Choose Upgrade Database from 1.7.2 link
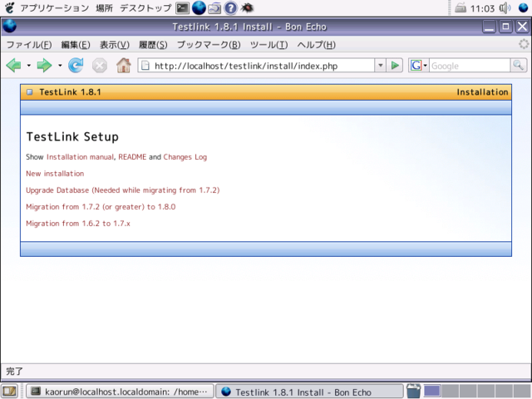 coord(123,190)
